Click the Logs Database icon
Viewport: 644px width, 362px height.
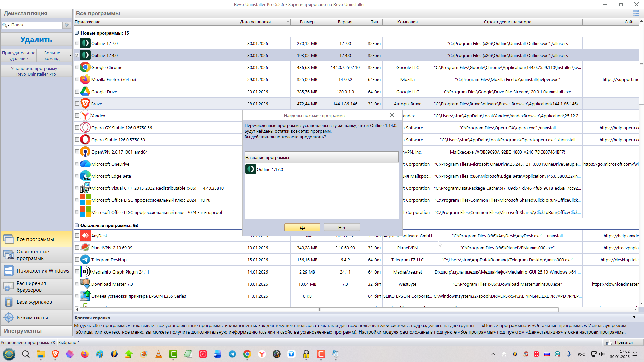point(9,302)
